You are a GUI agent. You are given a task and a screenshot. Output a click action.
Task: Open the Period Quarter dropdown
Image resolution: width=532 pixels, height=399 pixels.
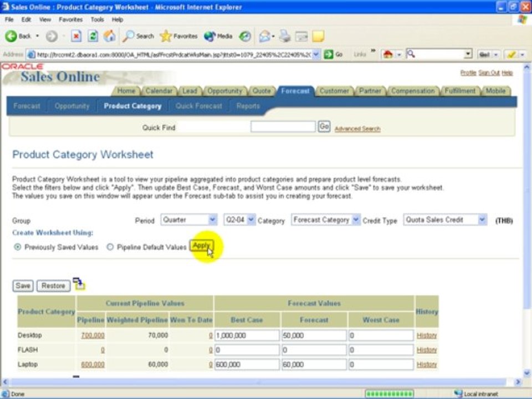point(188,220)
